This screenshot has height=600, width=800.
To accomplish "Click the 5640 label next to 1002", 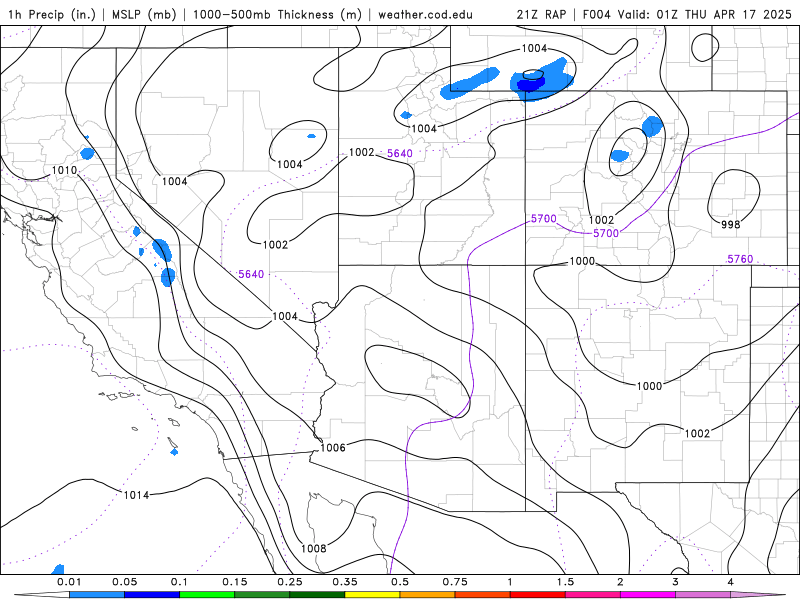I will (x=399, y=153).
